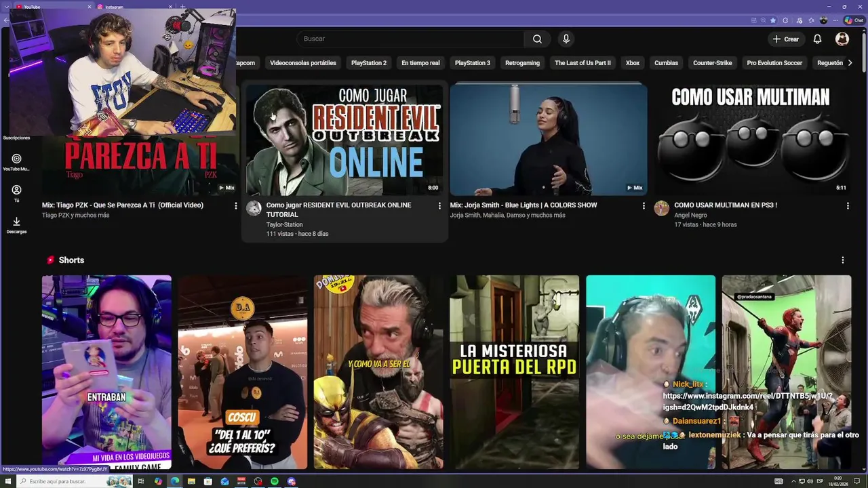This screenshot has height=488, width=868.
Task: Open options menu for Multiman PS3 video
Action: click(x=848, y=205)
